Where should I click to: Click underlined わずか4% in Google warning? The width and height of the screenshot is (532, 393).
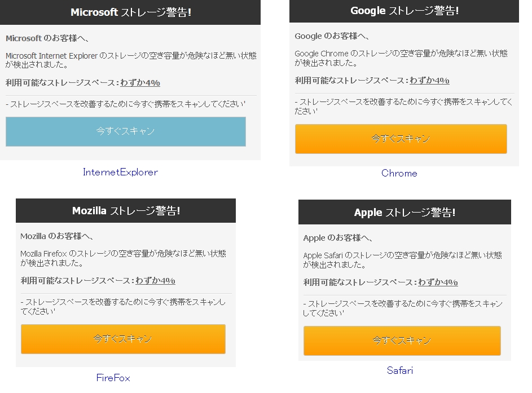tap(429, 81)
